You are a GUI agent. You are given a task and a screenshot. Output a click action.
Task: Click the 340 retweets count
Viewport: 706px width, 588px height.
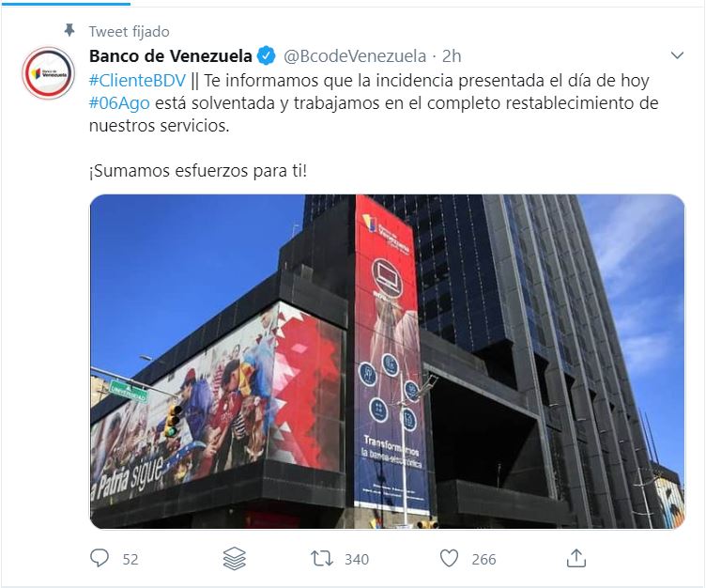[x=357, y=559]
